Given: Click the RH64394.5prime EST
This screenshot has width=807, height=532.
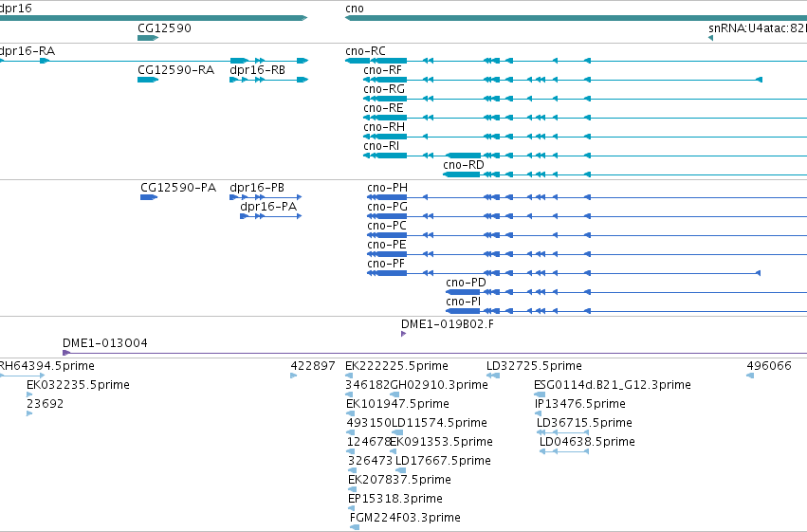Looking at the screenshot, I should 22,376.
